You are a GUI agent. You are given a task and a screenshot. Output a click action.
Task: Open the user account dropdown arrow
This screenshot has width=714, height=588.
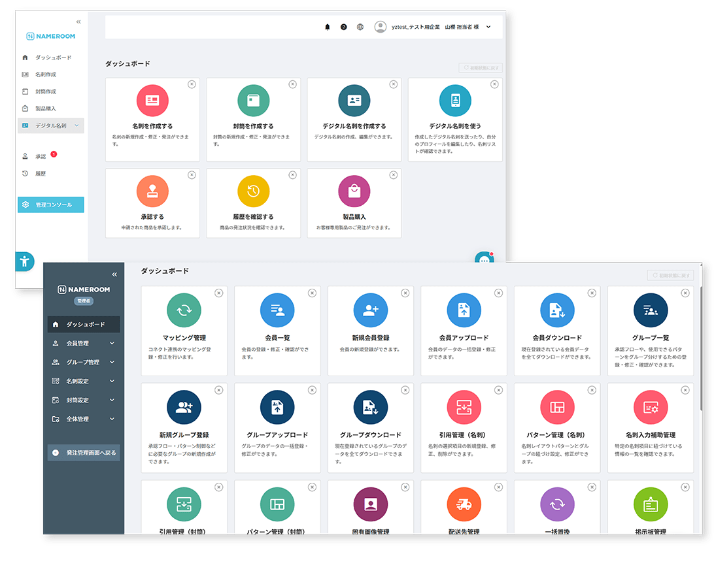click(488, 27)
